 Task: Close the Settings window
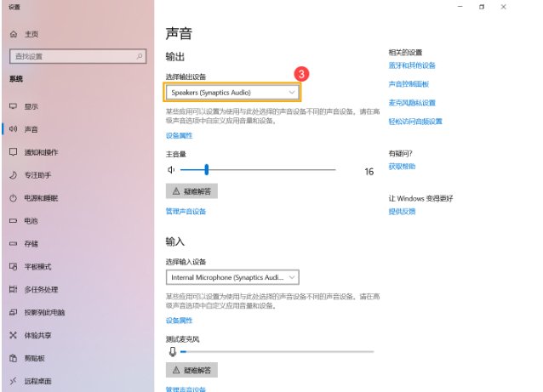tap(504, 7)
